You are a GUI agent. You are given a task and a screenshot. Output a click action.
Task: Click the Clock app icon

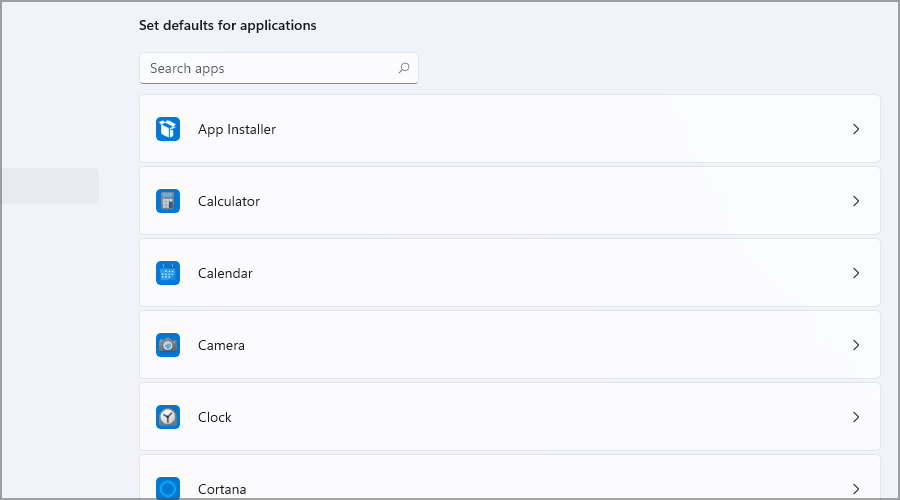point(168,417)
